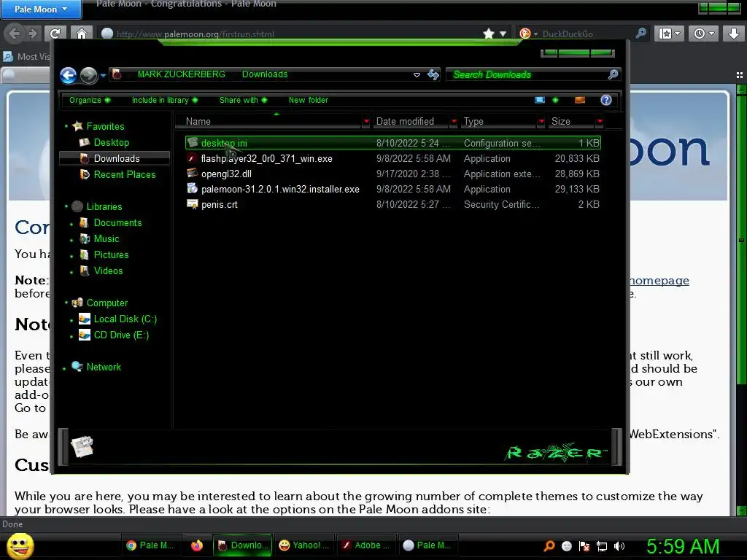Refresh the Downloads folder view

[x=433, y=75]
